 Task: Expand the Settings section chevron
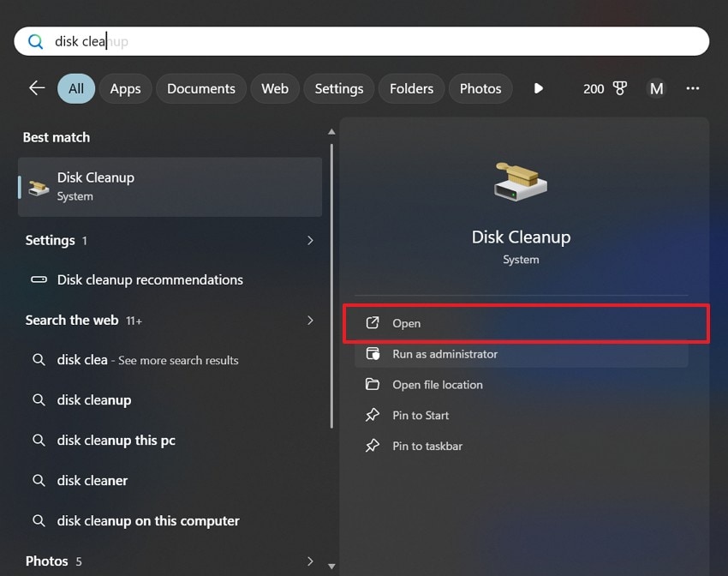pos(310,241)
